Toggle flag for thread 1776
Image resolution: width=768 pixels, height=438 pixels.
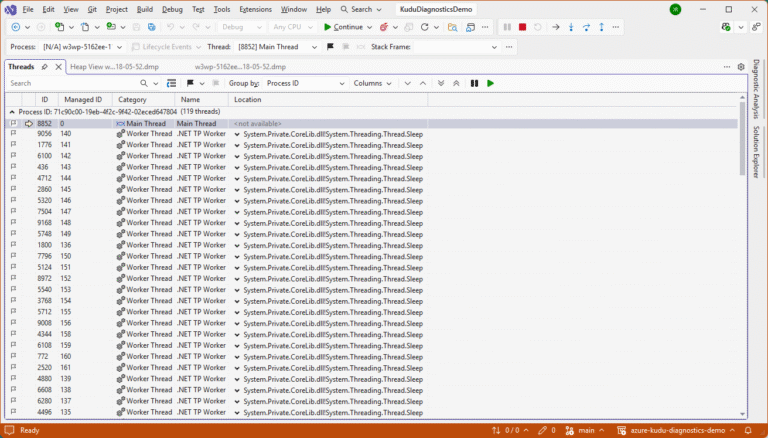coord(13,145)
